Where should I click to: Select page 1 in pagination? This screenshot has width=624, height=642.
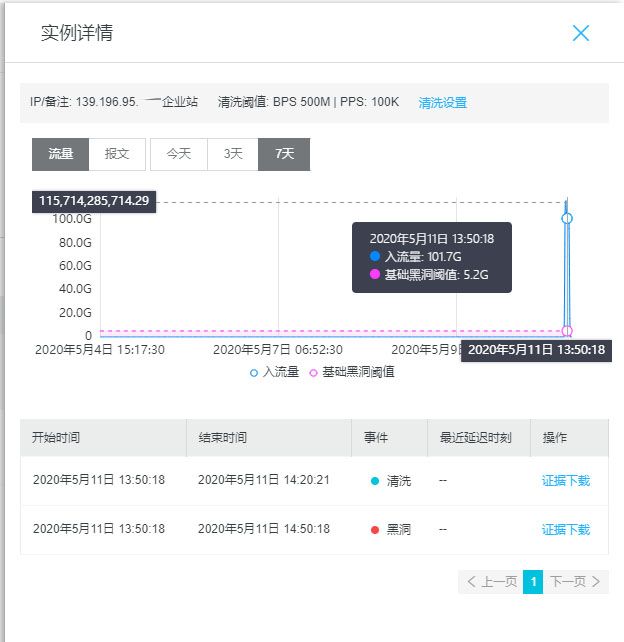(533, 581)
